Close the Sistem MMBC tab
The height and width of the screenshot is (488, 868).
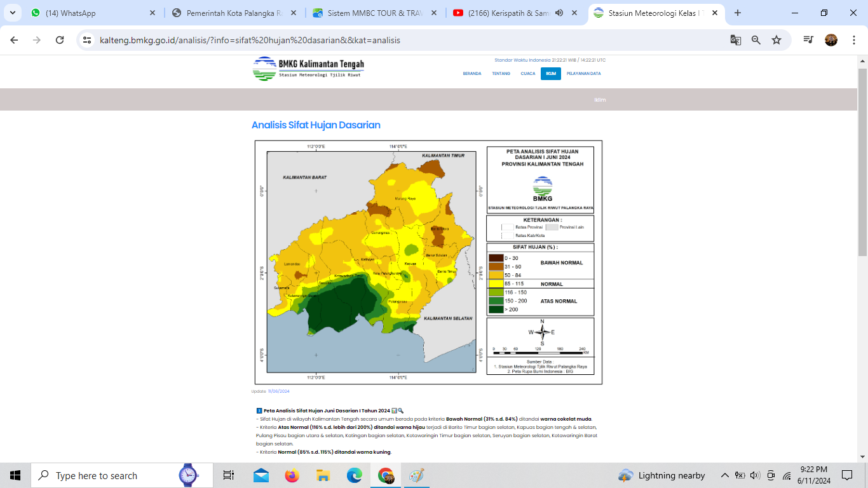(433, 13)
